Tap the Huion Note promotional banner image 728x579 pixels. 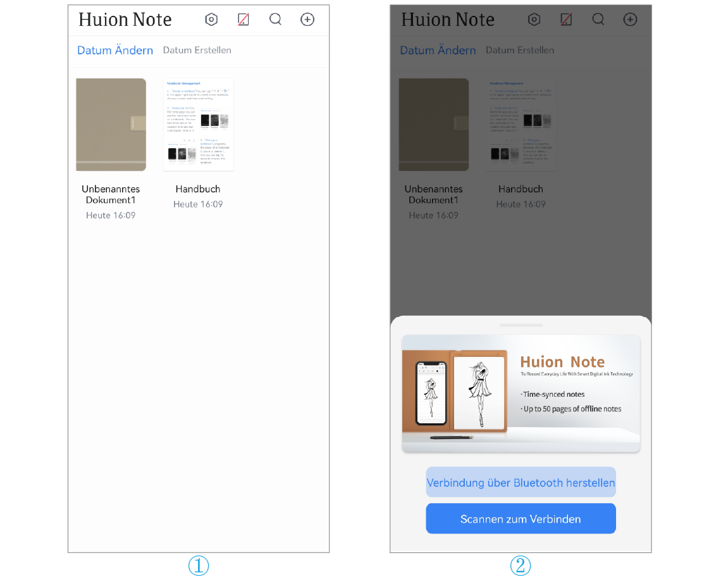521,393
